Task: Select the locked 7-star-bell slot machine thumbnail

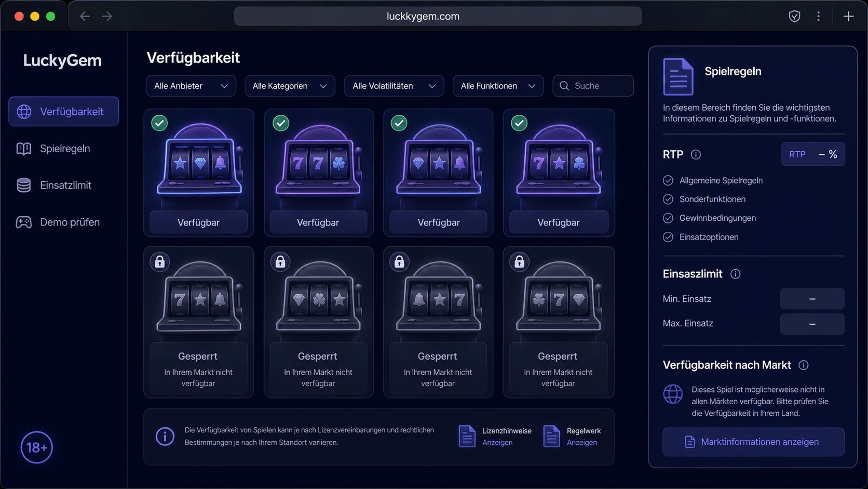Action: (x=200, y=297)
